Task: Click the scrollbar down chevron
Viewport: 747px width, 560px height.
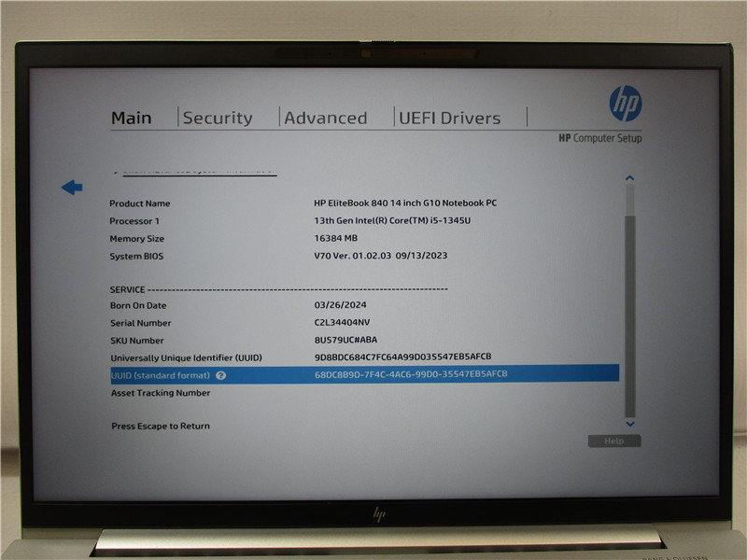Action: 629,424
